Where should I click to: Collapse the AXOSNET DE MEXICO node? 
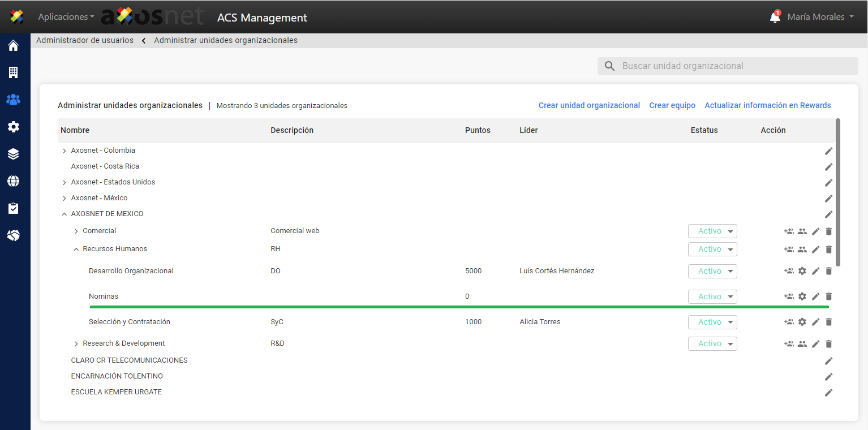click(x=64, y=214)
